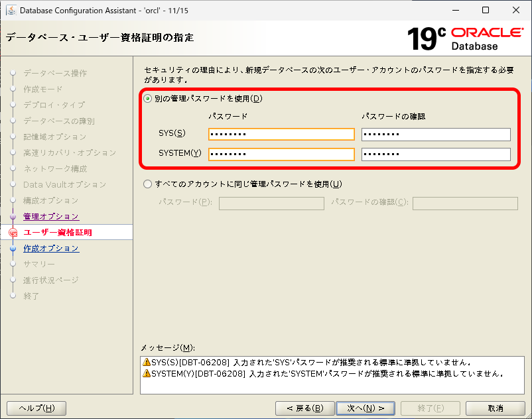Close the Database Configuration Assistant window
Viewport: 532px width, 419px height.
point(515,10)
